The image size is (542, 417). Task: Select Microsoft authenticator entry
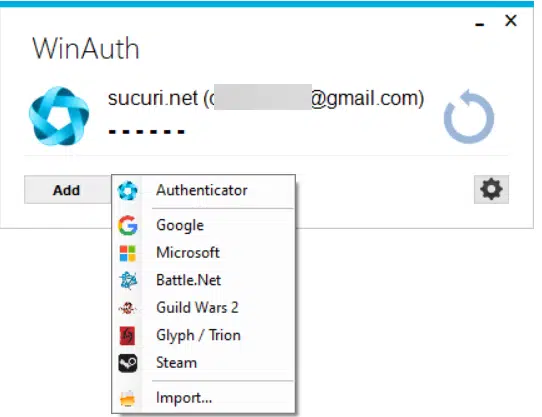tap(204, 253)
